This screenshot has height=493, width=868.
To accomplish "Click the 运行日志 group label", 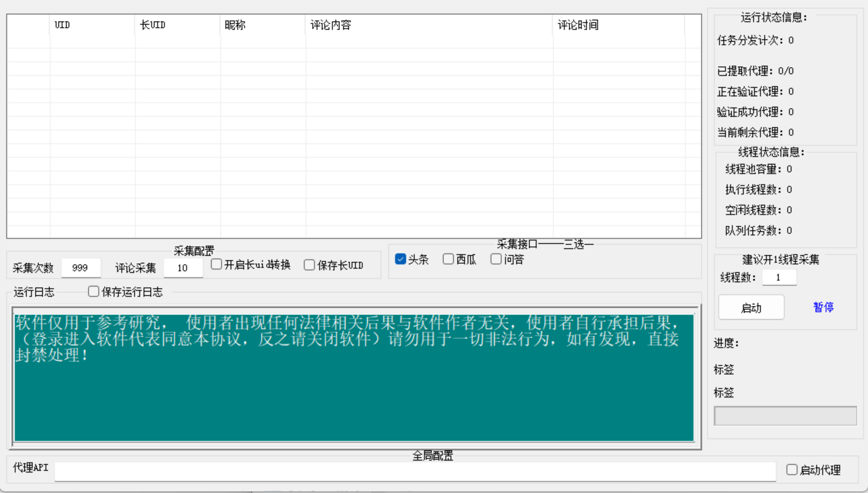I will 34,292.
